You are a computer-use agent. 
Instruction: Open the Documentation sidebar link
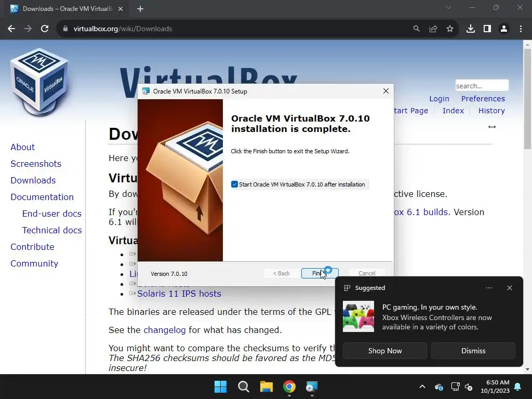coord(42,197)
